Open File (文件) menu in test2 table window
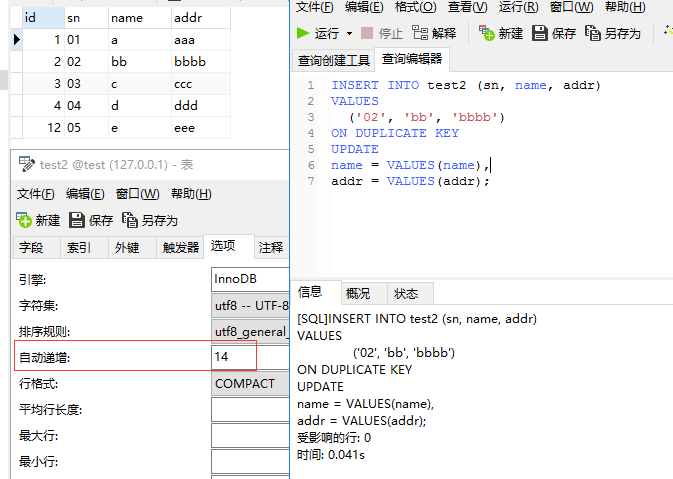 tap(36, 194)
